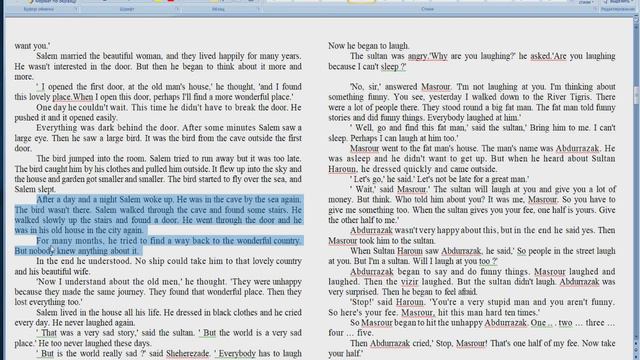
Task: Click the text 'The sultan was angry.'
Action: (x=389, y=56)
